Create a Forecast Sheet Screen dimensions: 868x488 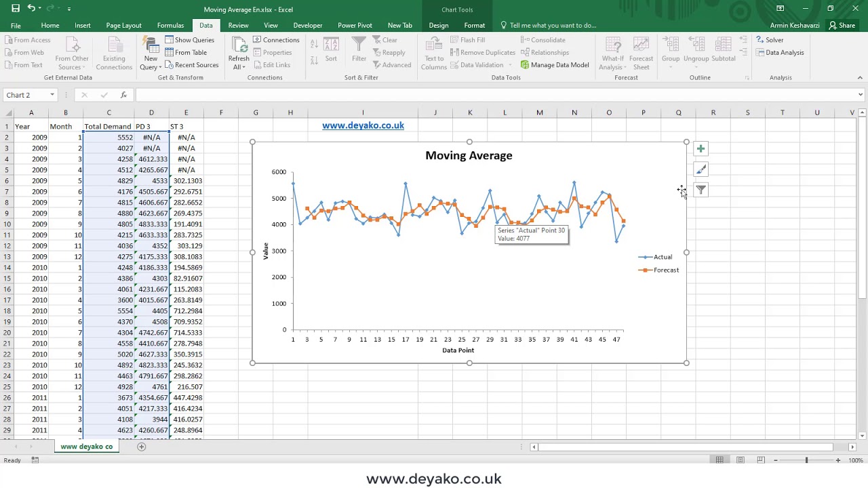point(641,53)
